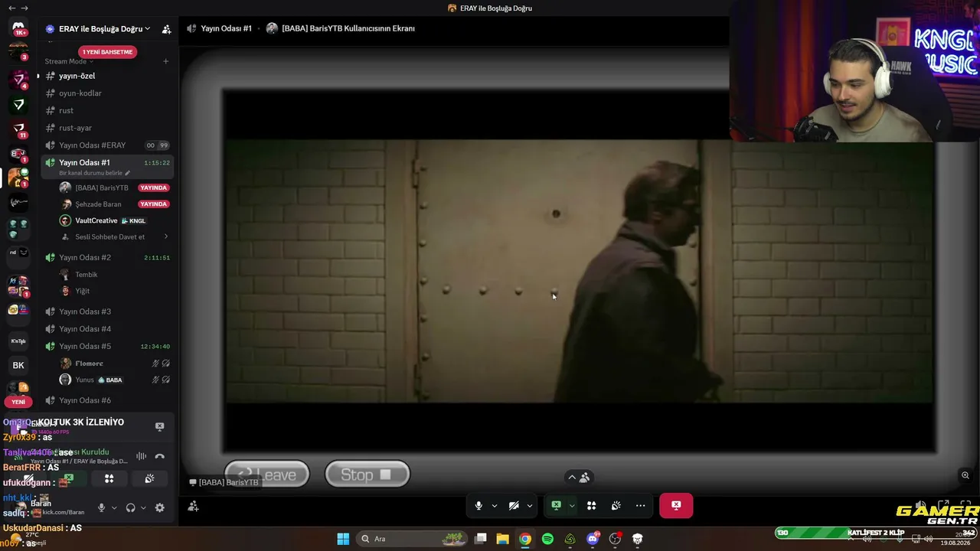Open input device arrow beside user panel microphone
Viewport: 980px width, 551px height.
114,507
